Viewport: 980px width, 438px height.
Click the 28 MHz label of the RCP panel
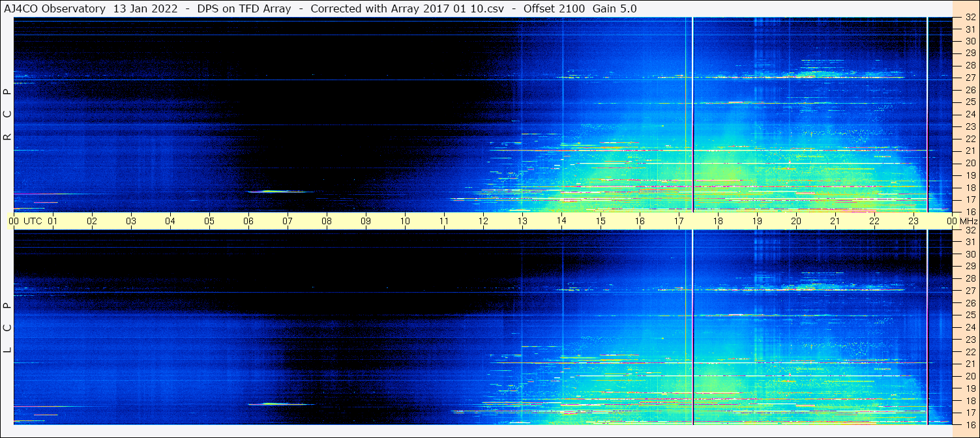970,65
